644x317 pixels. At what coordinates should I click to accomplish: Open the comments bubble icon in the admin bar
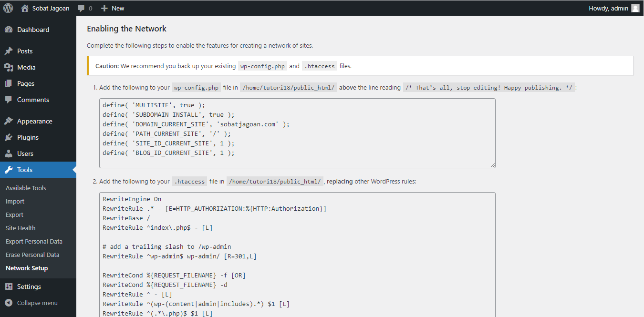[x=82, y=9]
